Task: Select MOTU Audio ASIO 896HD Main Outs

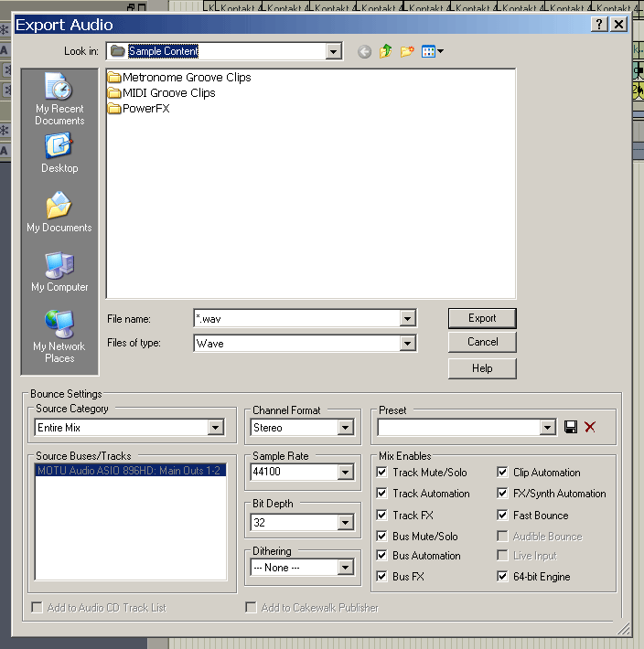Action: pos(127,472)
